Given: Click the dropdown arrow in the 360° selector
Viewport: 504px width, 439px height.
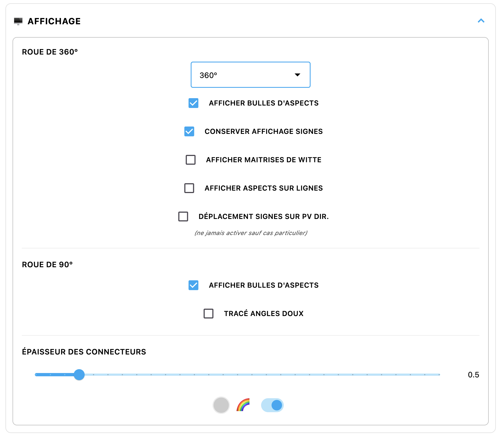Looking at the screenshot, I should pyautogui.click(x=297, y=75).
